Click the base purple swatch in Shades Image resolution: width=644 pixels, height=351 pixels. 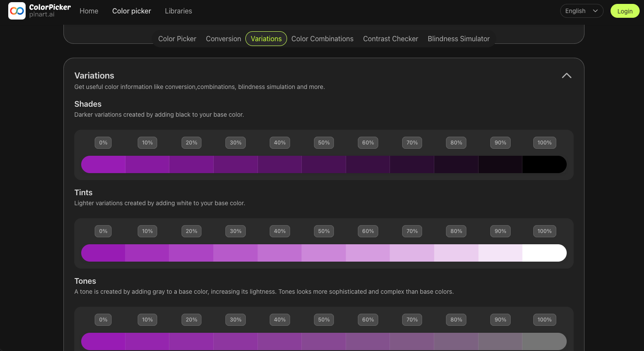pos(103,164)
